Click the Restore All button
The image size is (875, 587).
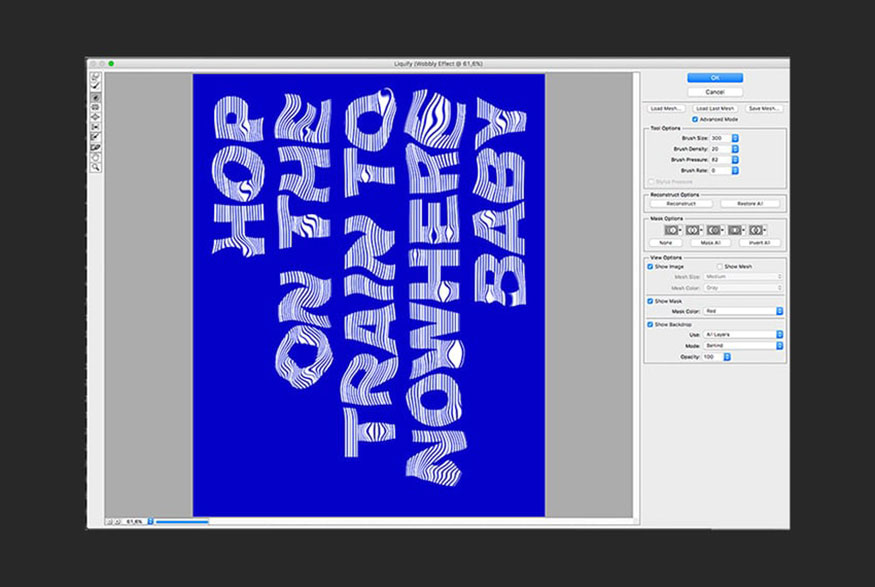click(x=749, y=204)
